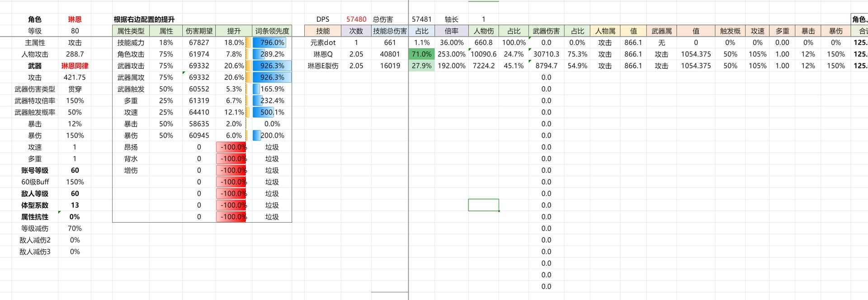Viewport: 868px width, 300px height.
Task: Click the 词条领先度 column header
Action: point(272,31)
